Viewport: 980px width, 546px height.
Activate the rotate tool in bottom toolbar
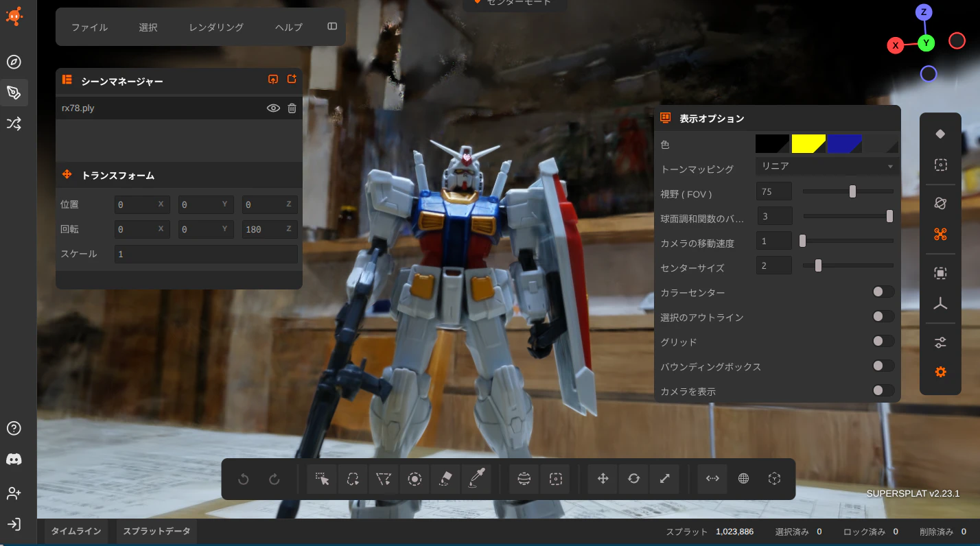tap(633, 479)
